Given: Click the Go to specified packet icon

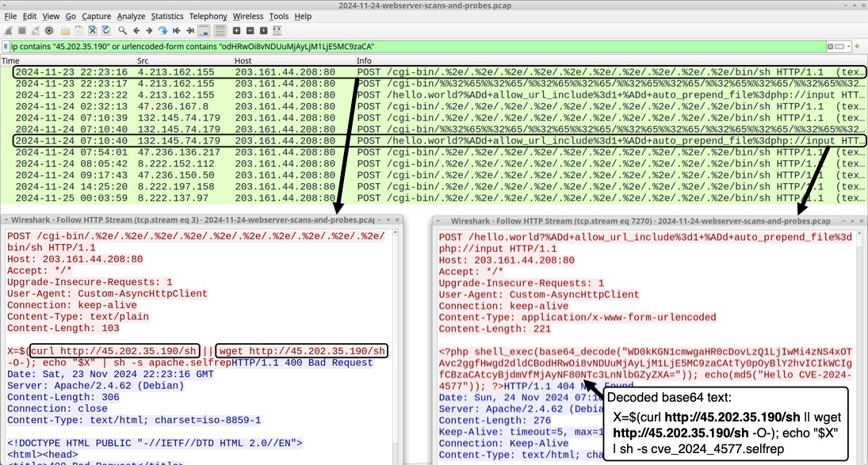Looking at the screenshot, I should point(163,31).
